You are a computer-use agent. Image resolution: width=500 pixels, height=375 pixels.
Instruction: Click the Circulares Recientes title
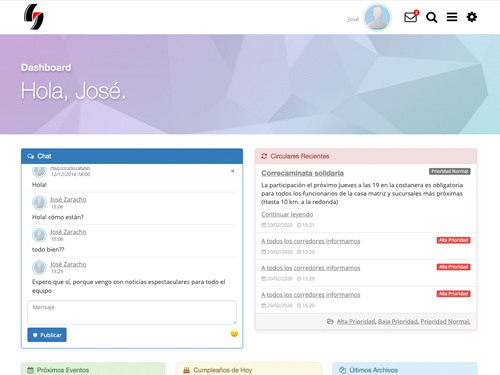pos(300,156)
